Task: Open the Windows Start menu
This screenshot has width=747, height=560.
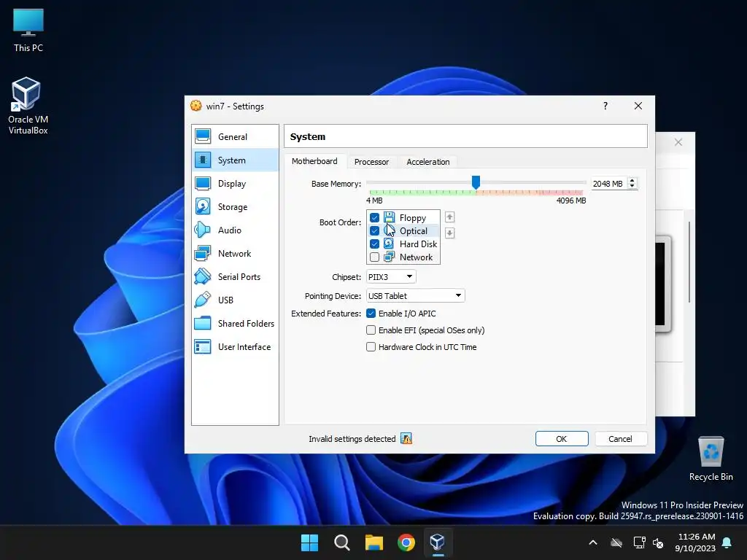Action: tap(309, 542)
